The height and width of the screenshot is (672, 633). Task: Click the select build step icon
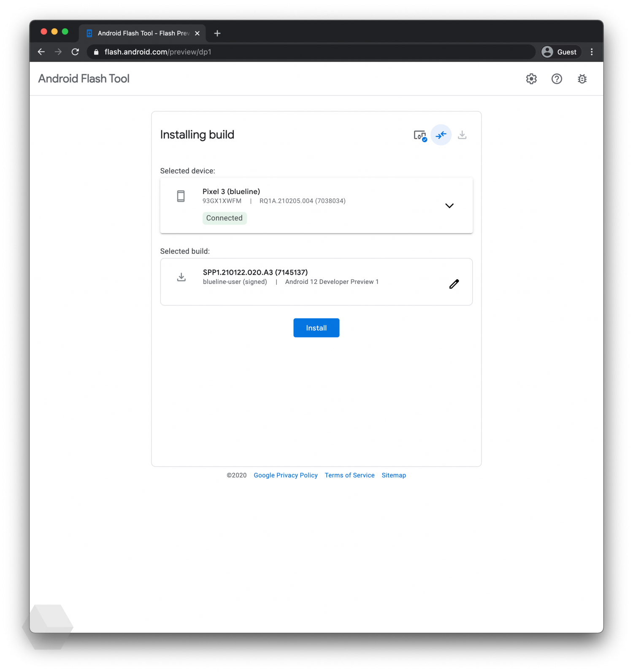click(441, 135)
